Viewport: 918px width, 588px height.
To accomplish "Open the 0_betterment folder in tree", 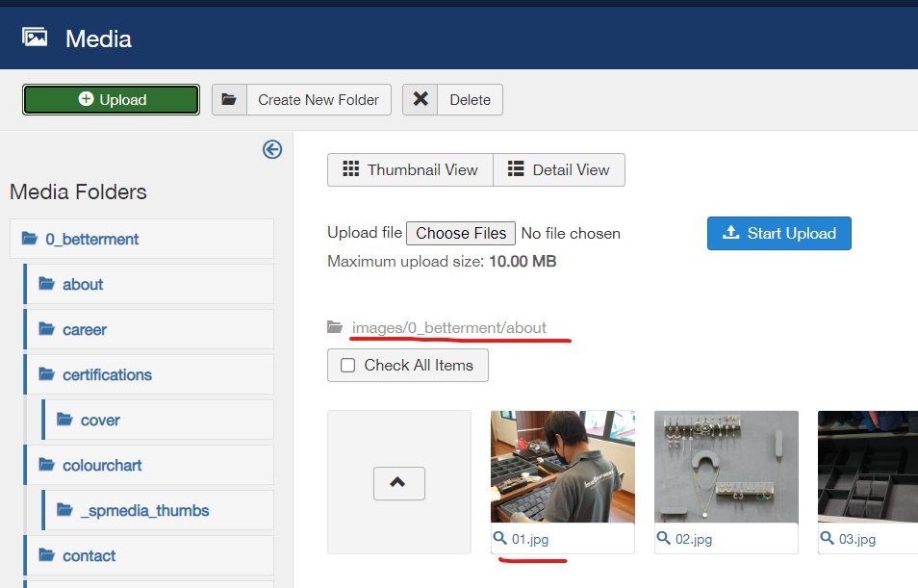I will click(x=141, y=239).
